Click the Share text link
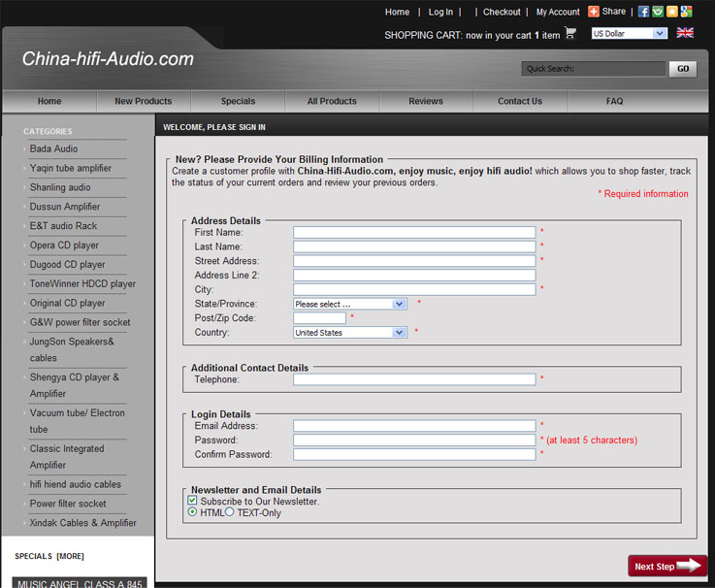Image resolution: width=715 pixels, height=588 pixels. pos(614,12)
